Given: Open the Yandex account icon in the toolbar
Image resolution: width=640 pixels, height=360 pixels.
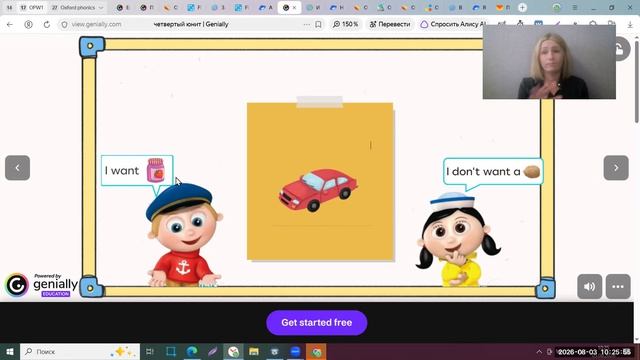Looking at the screenshot, I should (28, 24).
